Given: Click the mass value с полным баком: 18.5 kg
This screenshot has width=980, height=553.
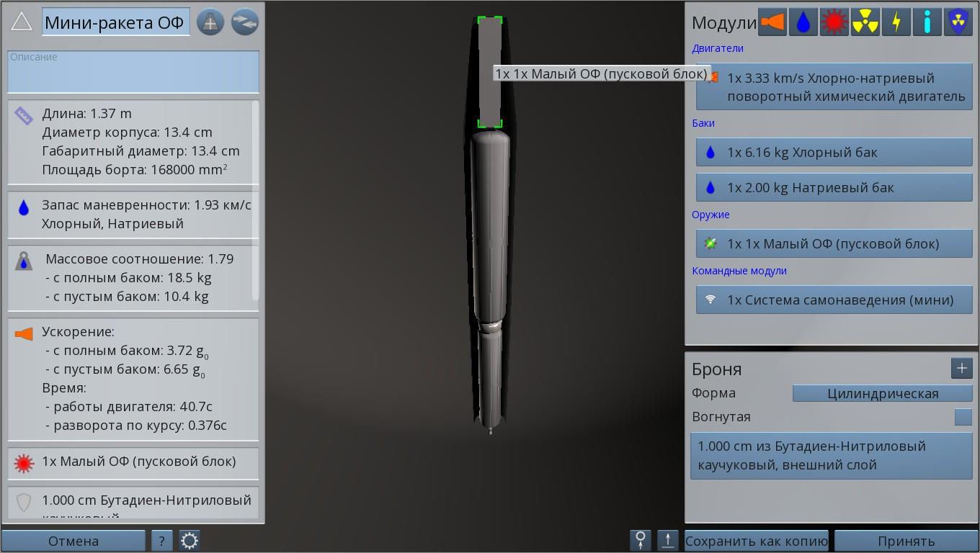Looking at the screenshot, I should (x=128, y=278).
